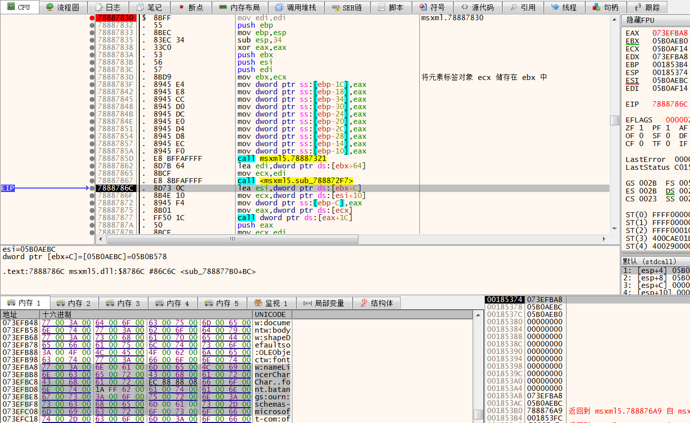Screen dimensions: 690x423
Task: Show the 内存布局 memory map tab
Action: pos(240,7)
